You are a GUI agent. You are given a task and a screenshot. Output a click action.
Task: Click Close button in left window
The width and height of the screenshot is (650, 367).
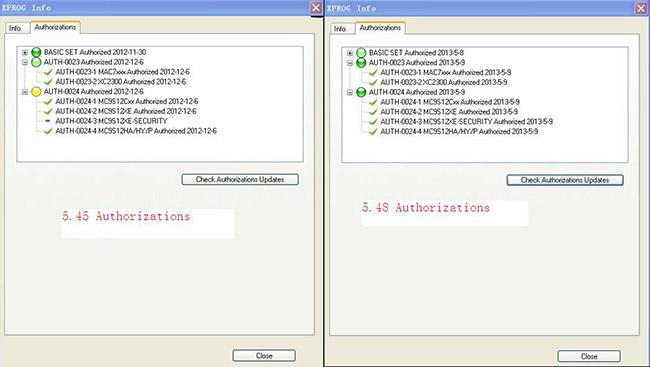[x=264, y=356]
